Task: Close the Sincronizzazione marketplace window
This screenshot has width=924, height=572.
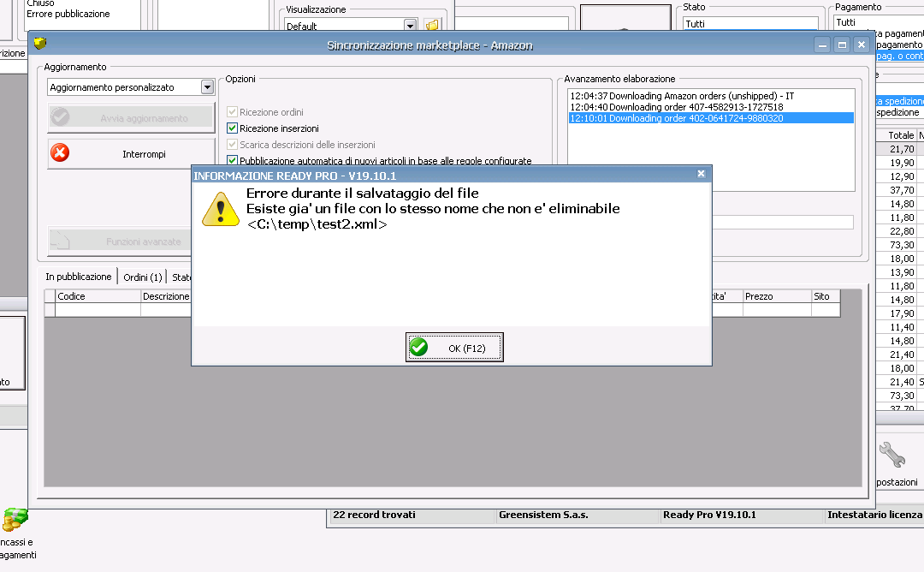Action: (x=862, y=45)
